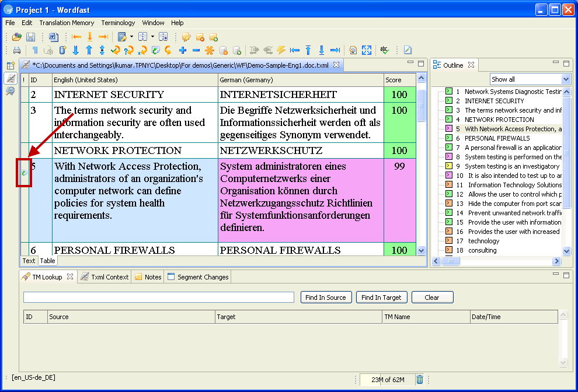Viewport: 578px width, 392px height.
Task: Click the printer icon
Action: pos(16,50)
